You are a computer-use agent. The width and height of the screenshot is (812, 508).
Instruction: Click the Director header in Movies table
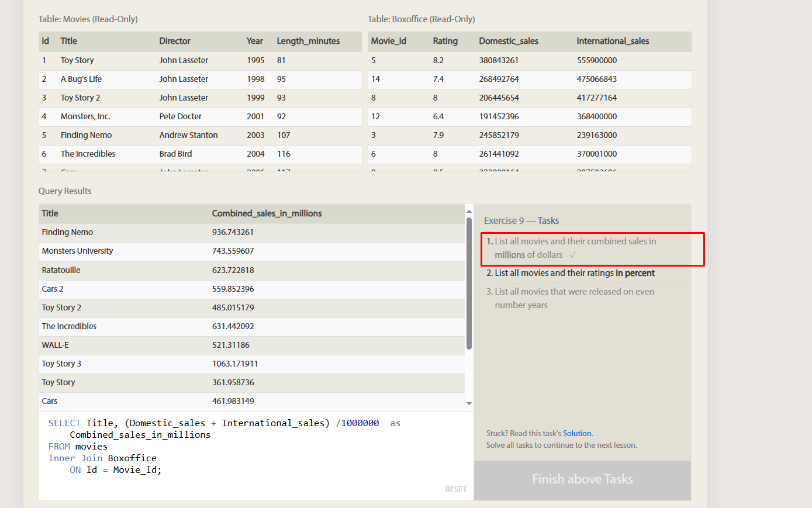coord(175,41)
